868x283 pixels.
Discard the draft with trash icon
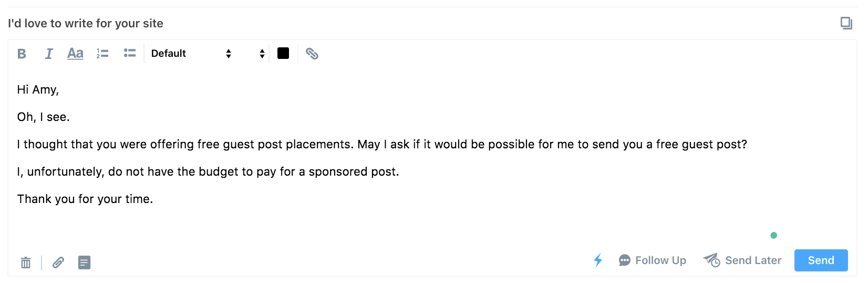tap(26, 262)
